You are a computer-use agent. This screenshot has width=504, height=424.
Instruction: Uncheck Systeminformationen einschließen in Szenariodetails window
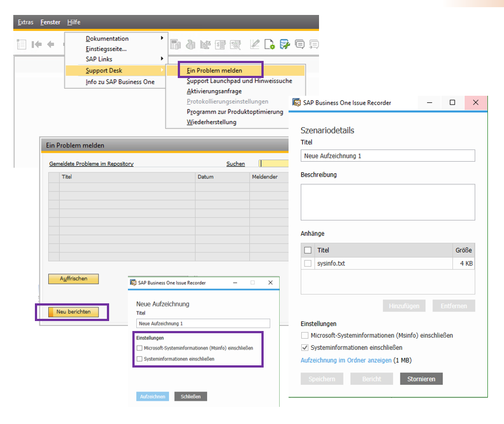[305, 348]
